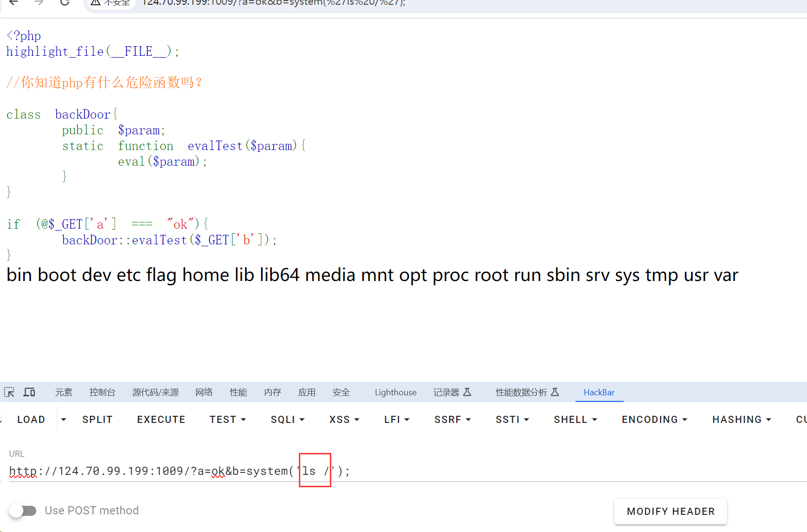
Task: Open the XSS payload menu
Action: click(344, 420)
